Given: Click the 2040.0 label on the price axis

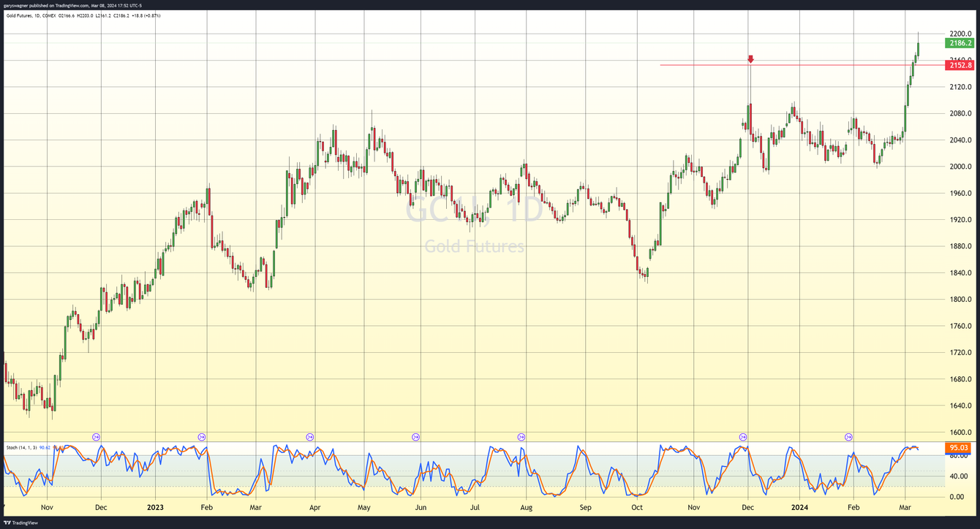Looking at the screenshot, I should click(960, 138).
